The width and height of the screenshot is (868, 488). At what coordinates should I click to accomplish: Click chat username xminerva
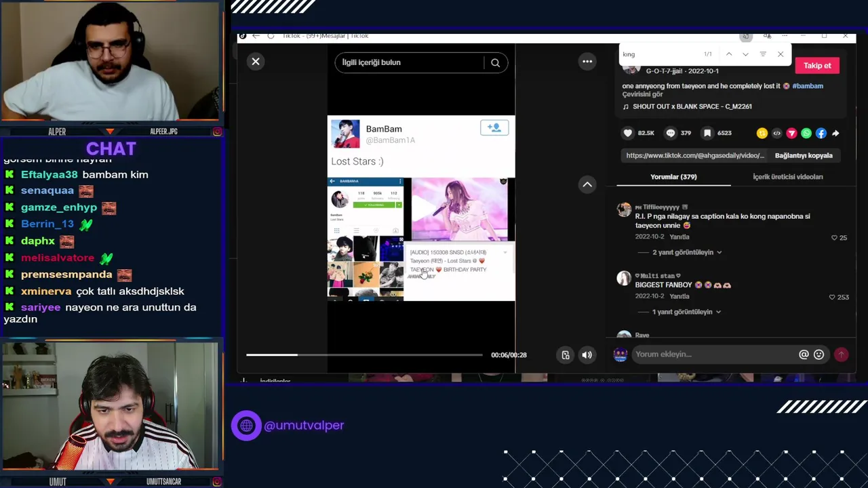(x=46, y=291)
